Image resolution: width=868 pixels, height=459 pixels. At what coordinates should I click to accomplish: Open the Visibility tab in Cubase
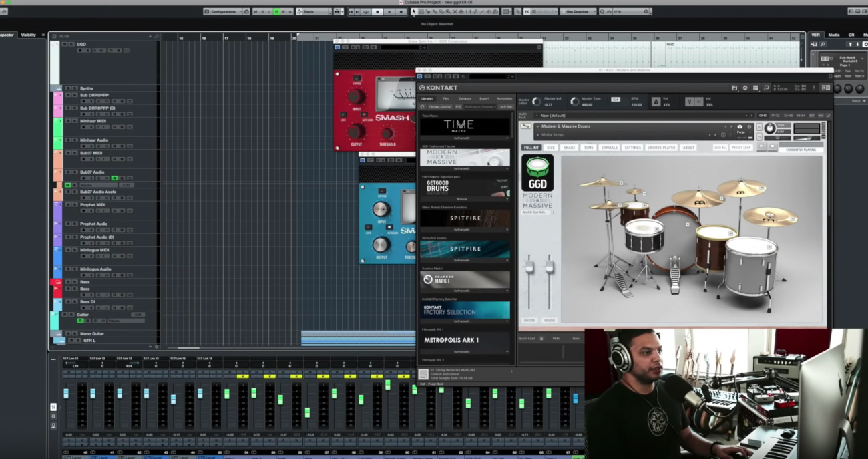pos(29,35)
